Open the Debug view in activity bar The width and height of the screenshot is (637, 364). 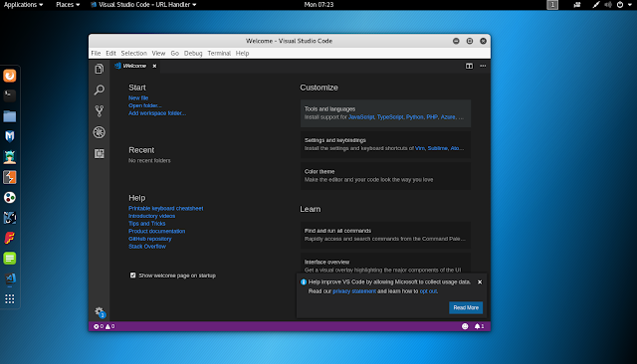point(100,132)
